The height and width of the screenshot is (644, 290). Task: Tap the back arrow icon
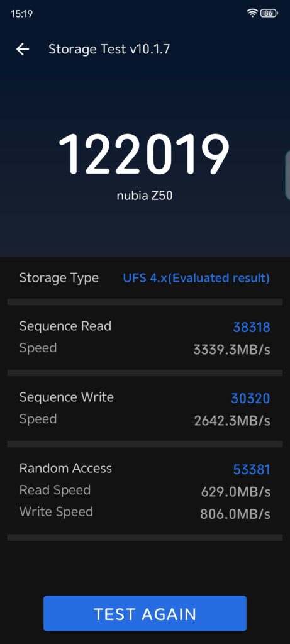coord(23,49)
